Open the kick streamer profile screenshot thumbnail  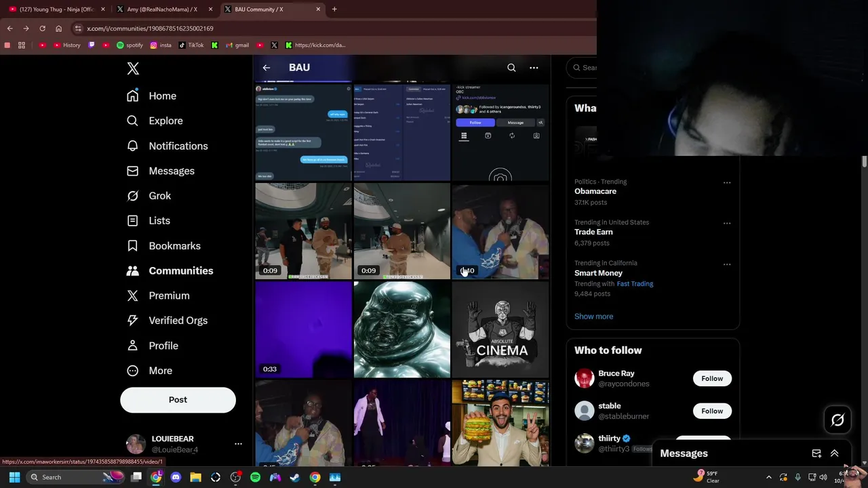click(x=500, y=132)
